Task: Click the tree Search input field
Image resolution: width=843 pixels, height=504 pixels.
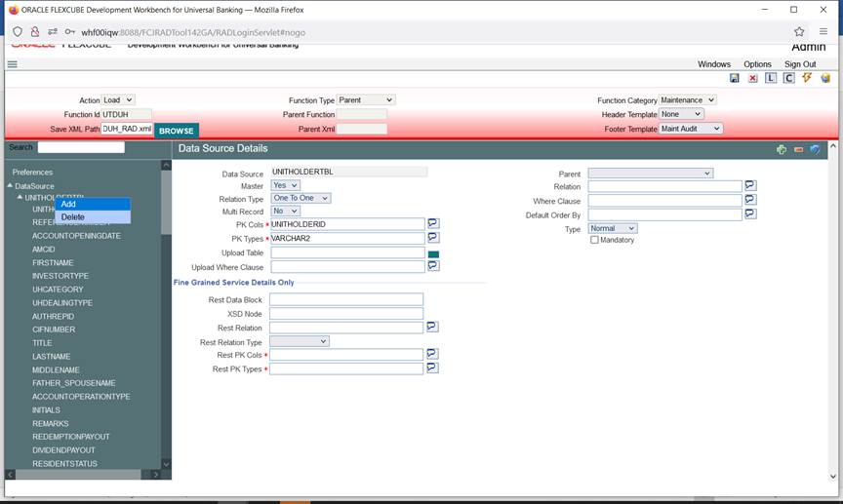Action: click(81, 147)
